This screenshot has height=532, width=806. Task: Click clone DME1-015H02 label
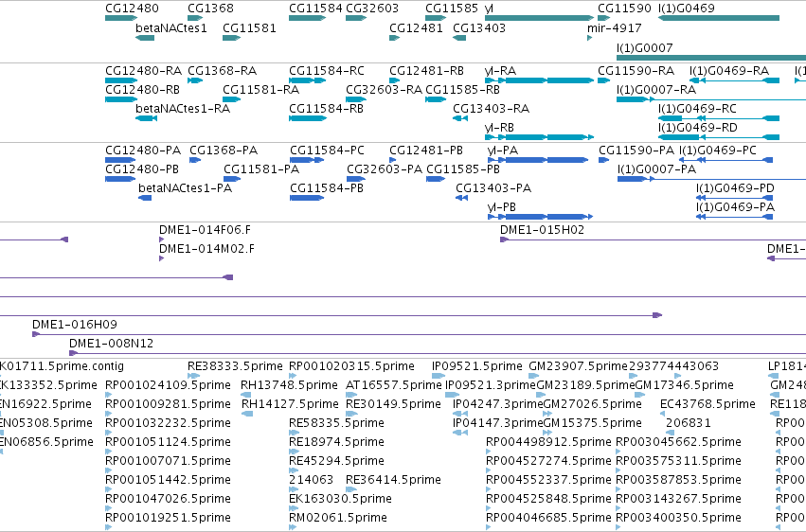tap(543, 230)
